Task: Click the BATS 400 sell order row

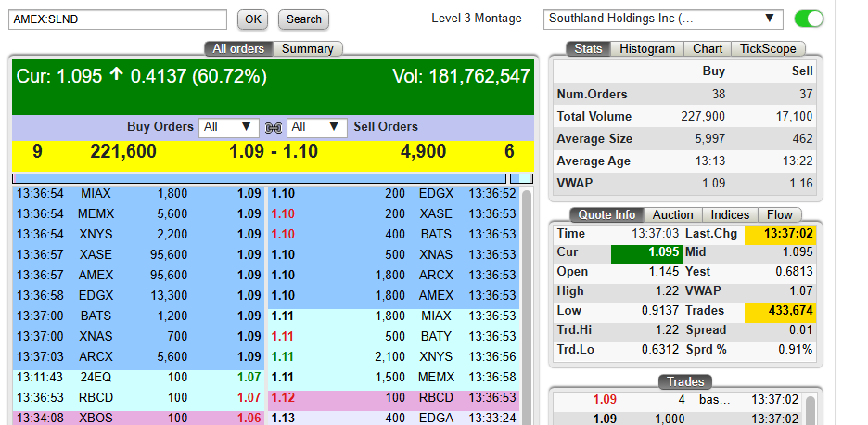Action: point(393,235)
